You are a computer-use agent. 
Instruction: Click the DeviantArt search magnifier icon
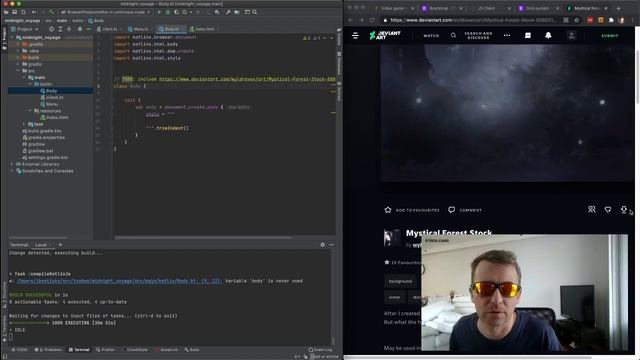point(453,36)
